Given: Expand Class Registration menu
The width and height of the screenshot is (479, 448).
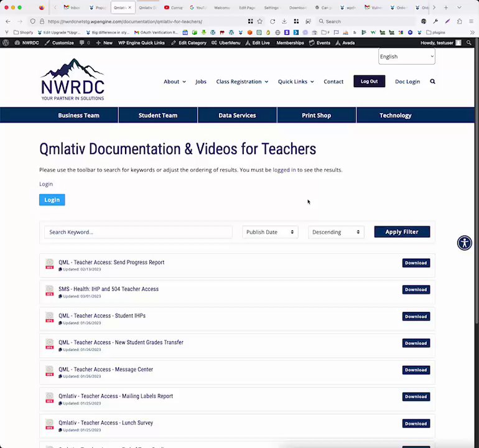Looking at the screenshot, I should (x=242, y=82).
